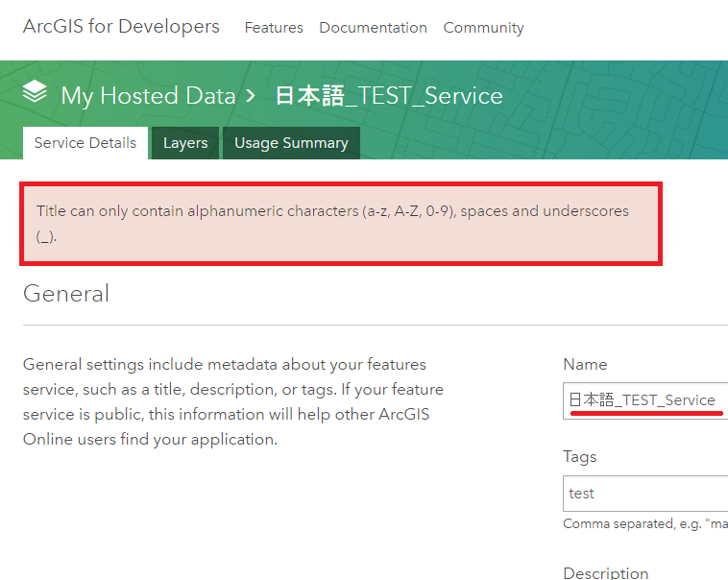Switch to the Layers tab
The width and height of the screenshot is (728, 580).
point(185,142)
